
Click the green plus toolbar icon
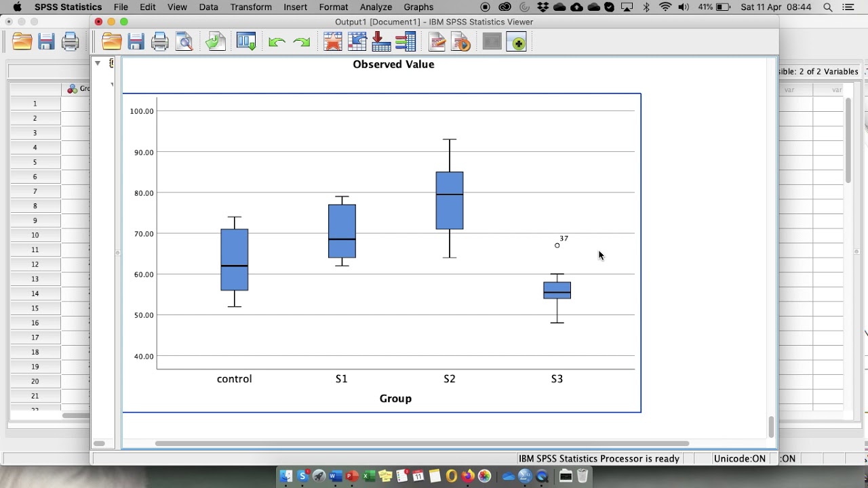tap(517, 42)
